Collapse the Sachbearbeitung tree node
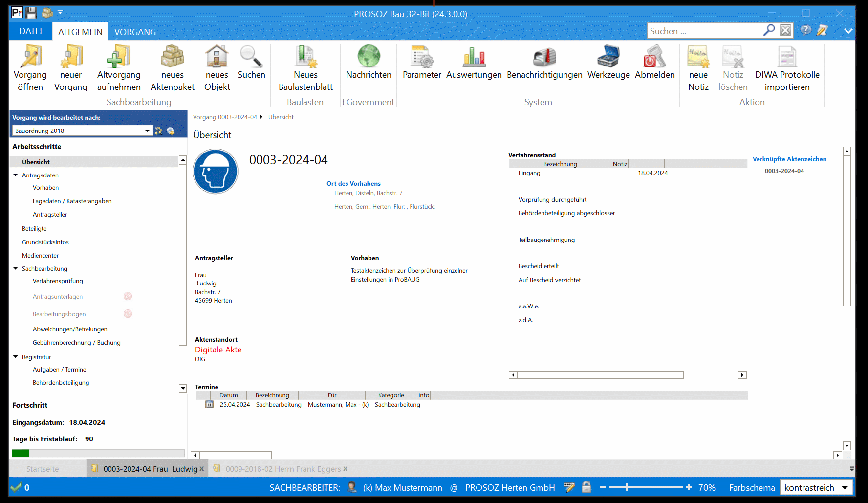Screen dimensions: 868x503 coord(16,268)
